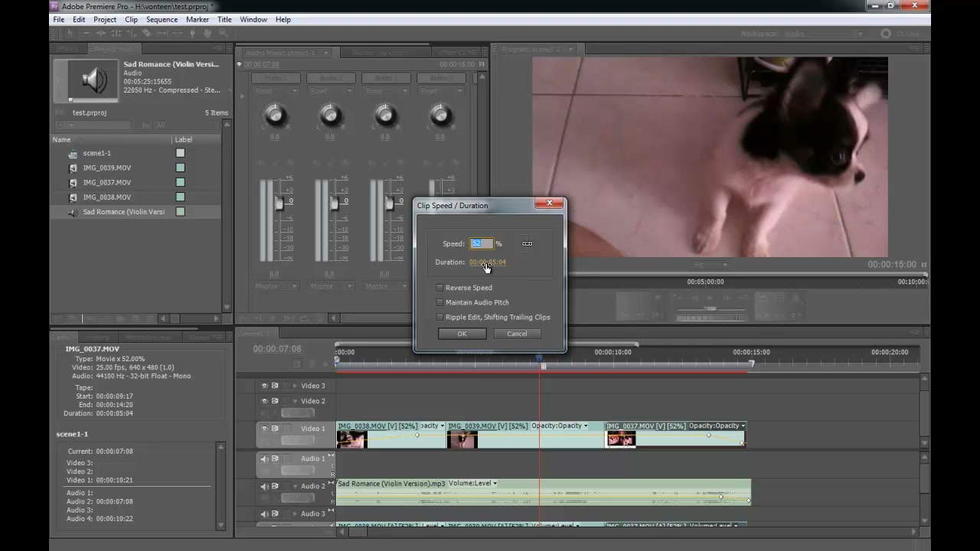Switch to the Effects tab
The image size is (980, 551).
pos(67,49)
